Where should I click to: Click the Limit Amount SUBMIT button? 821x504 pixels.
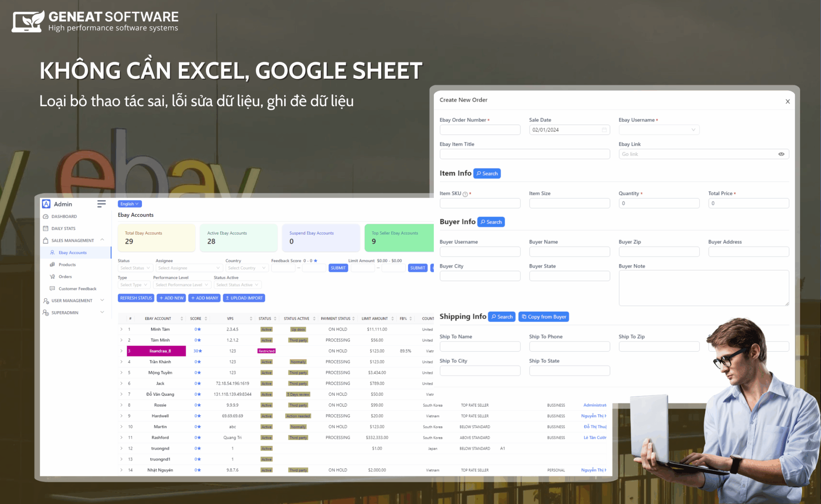417,268
